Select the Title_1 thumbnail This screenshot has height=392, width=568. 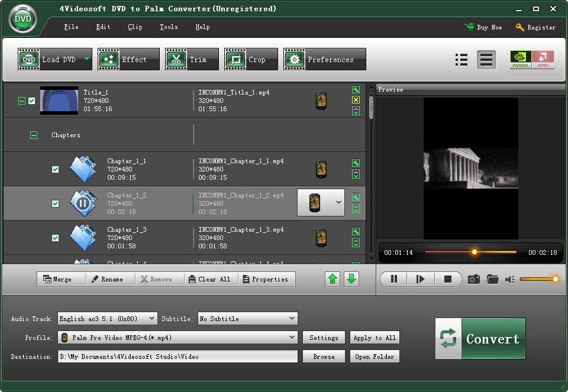tap(59, 101)
